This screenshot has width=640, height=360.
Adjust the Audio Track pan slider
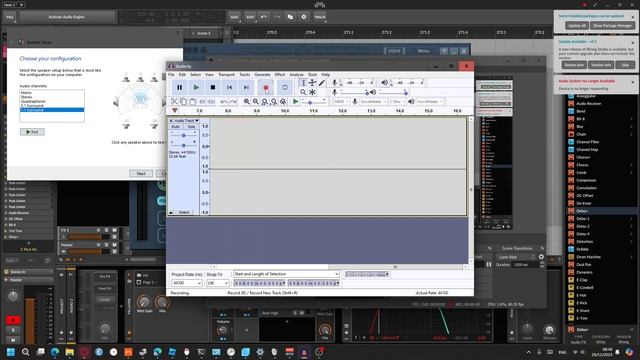[183, 145]
